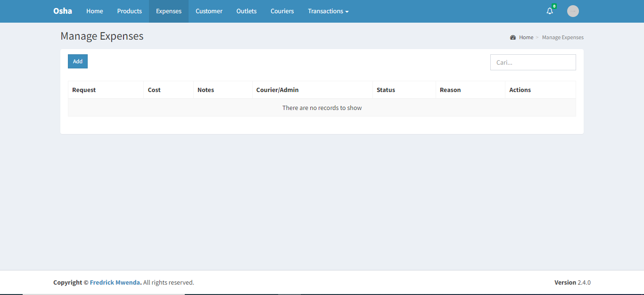Click the Osha brand logo

[63, 11]
